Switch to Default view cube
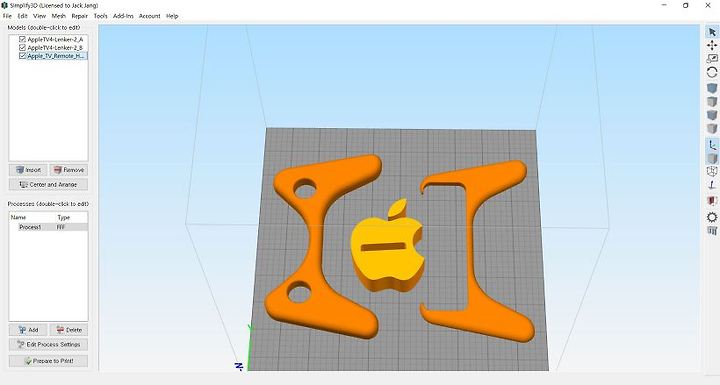This screenshot has height=385, width=720. coord(712,88)
